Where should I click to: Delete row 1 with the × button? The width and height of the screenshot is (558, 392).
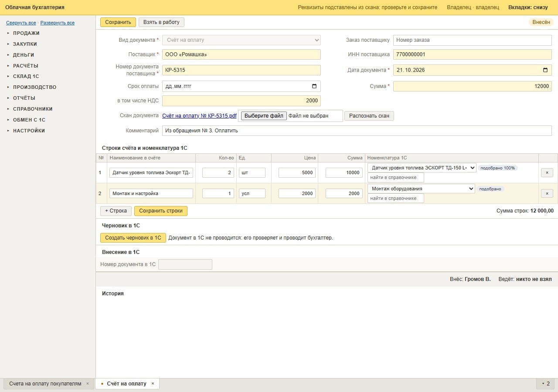pos(547,172)
